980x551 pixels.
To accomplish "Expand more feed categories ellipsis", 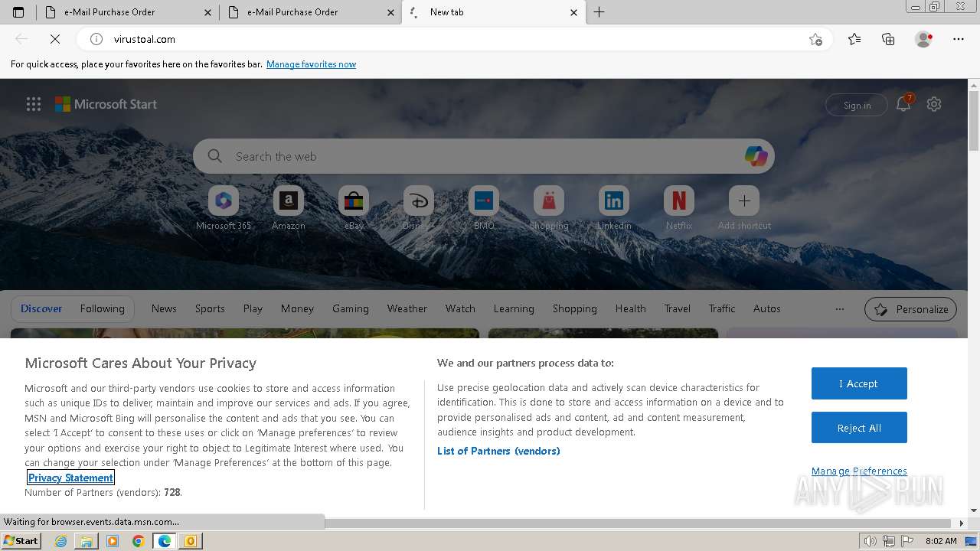I will 840,309.
